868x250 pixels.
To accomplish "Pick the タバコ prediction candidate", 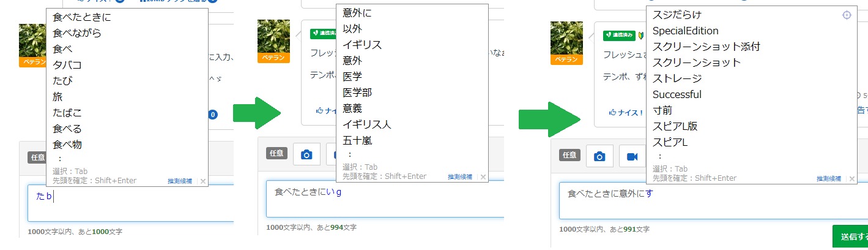I will 67,65.
